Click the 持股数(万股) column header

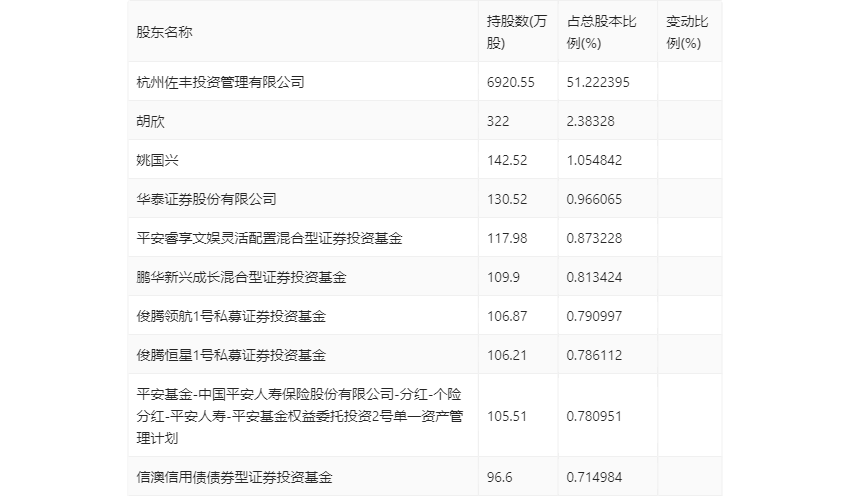(517, 32)
